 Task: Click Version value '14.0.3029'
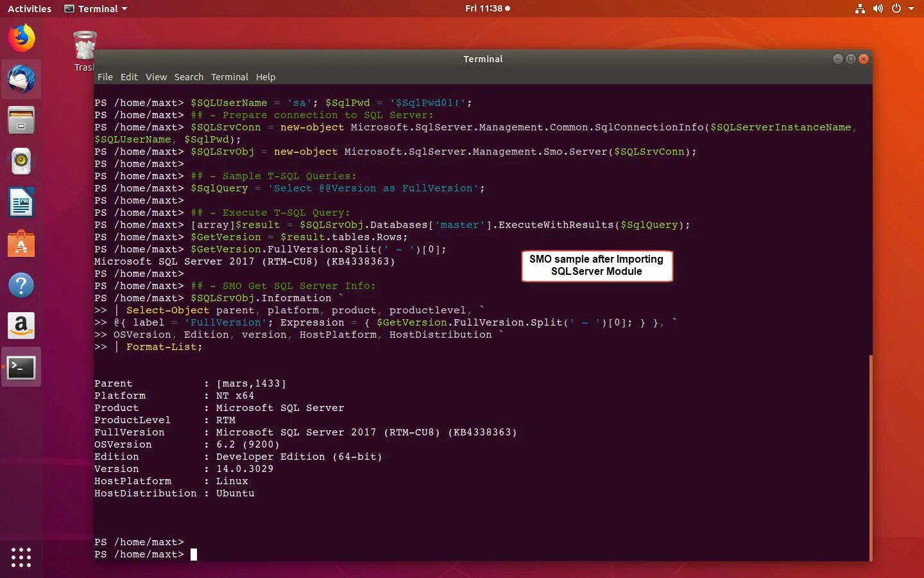click(244, 469)
